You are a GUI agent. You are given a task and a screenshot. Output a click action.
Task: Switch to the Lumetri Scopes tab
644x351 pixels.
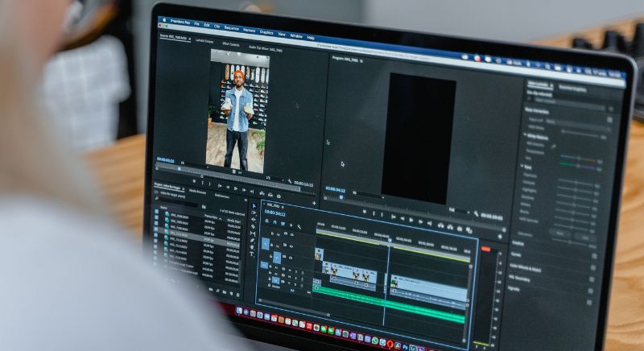tap(204, 40)
